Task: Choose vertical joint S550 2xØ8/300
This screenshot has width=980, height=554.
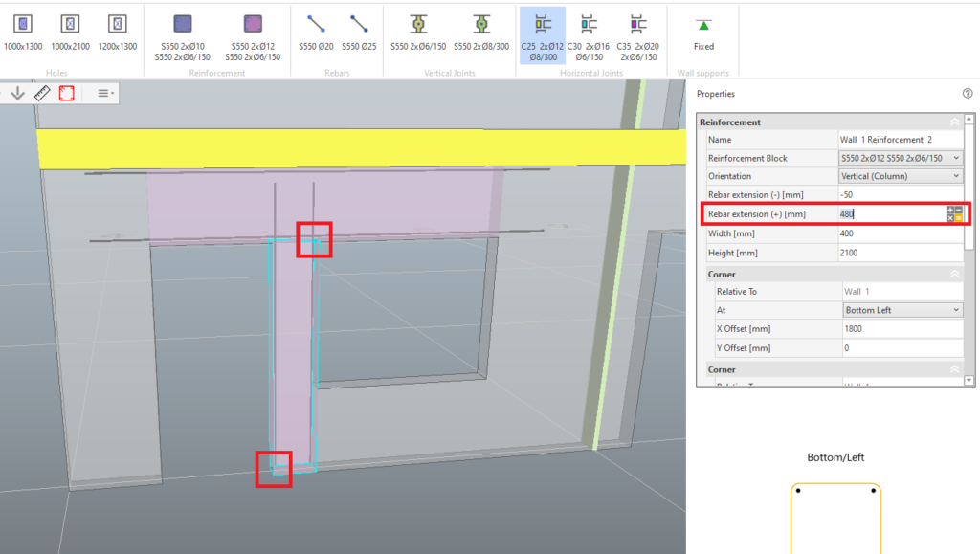Action: (x=480, y=30)
